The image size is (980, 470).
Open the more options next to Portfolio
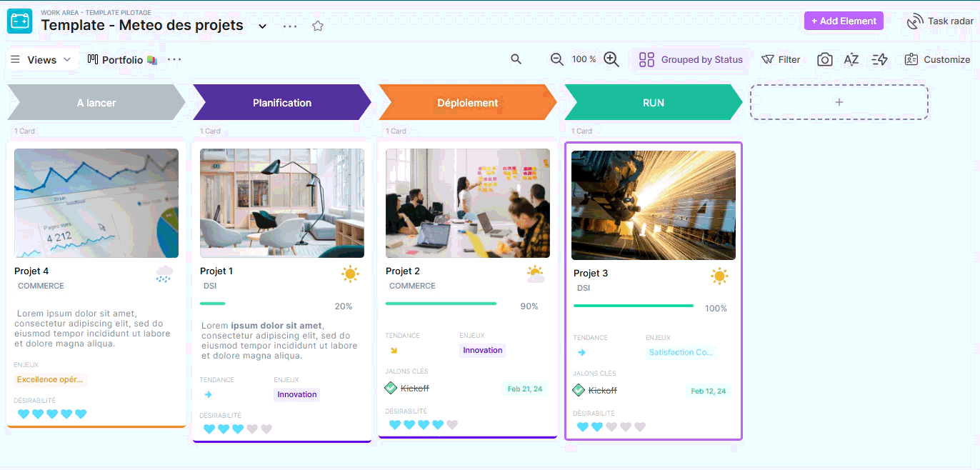[x=174, y=59]
